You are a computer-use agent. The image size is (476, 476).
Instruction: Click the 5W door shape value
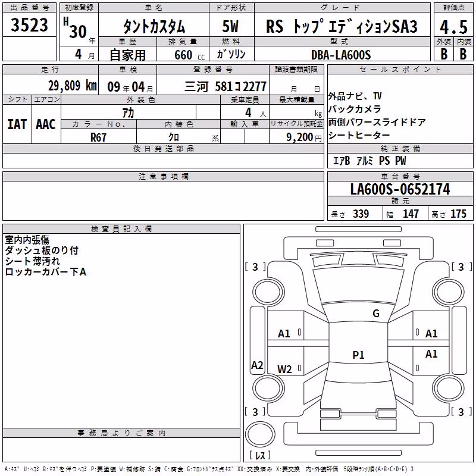point(231,26)
